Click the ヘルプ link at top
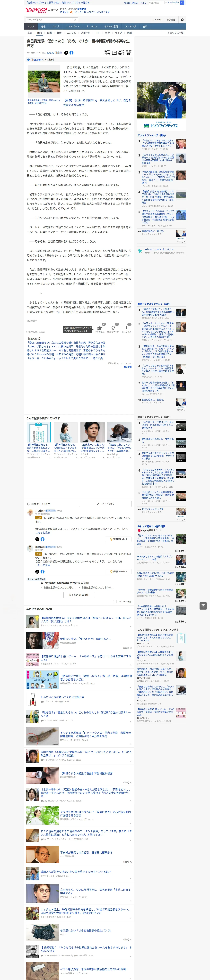This screenshot has height=980, width=210. [143, 3]
